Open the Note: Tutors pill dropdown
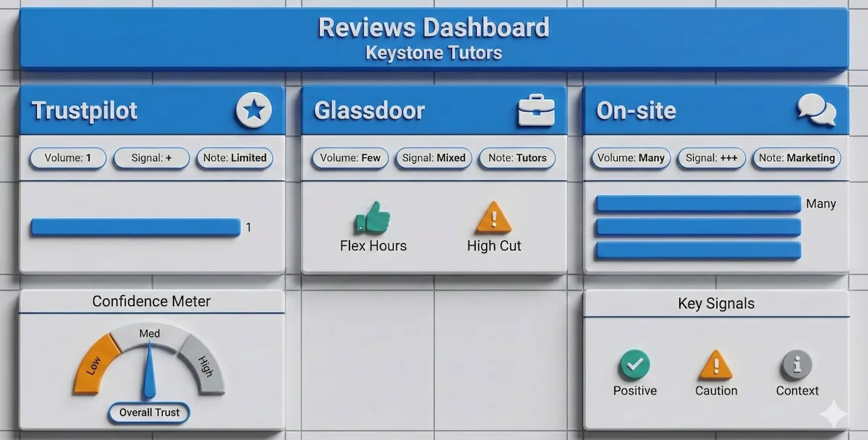 (x=516, y=158)
